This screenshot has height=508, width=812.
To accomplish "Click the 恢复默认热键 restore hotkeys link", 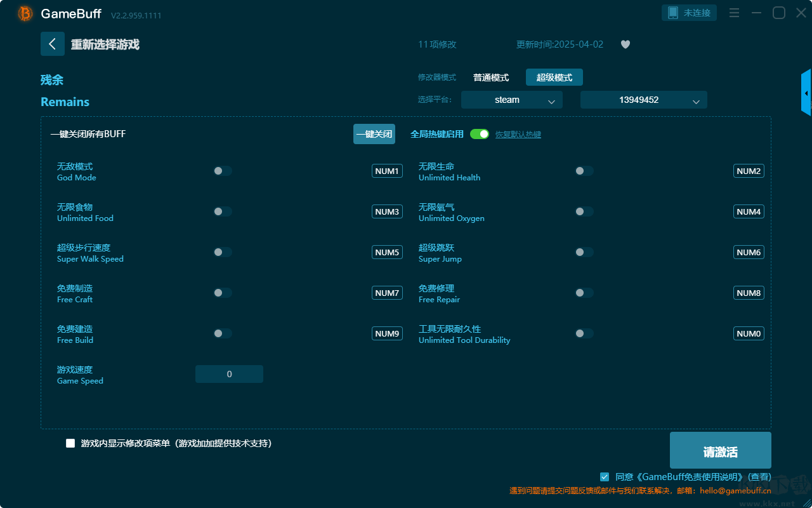I will [518, 135].
